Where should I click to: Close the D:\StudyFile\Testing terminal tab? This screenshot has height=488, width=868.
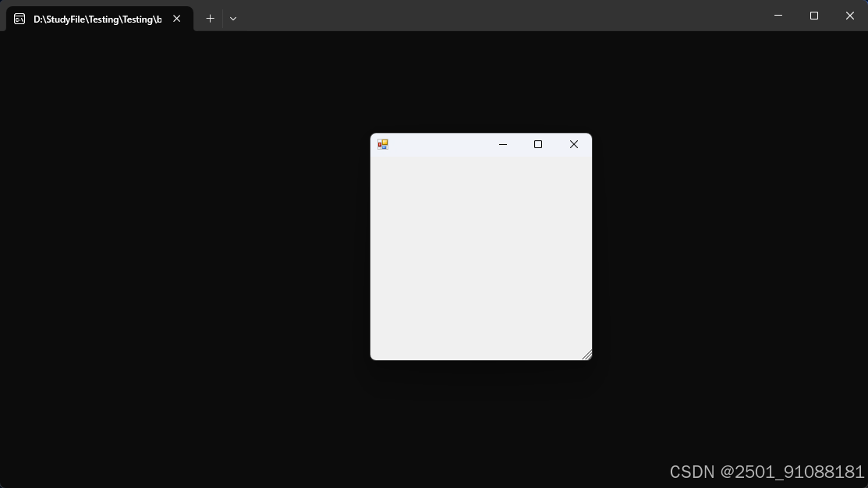[176, 19]
